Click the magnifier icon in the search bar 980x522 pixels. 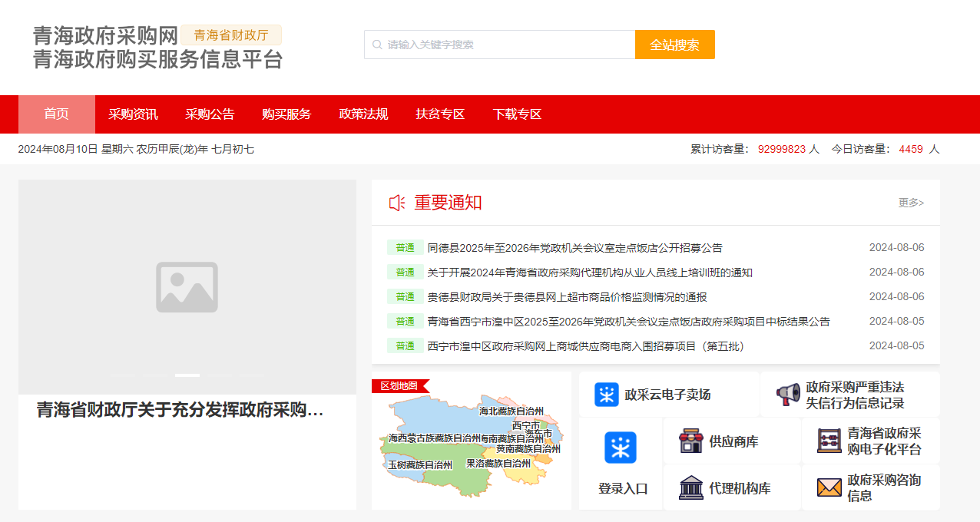[x=377, y=44]
